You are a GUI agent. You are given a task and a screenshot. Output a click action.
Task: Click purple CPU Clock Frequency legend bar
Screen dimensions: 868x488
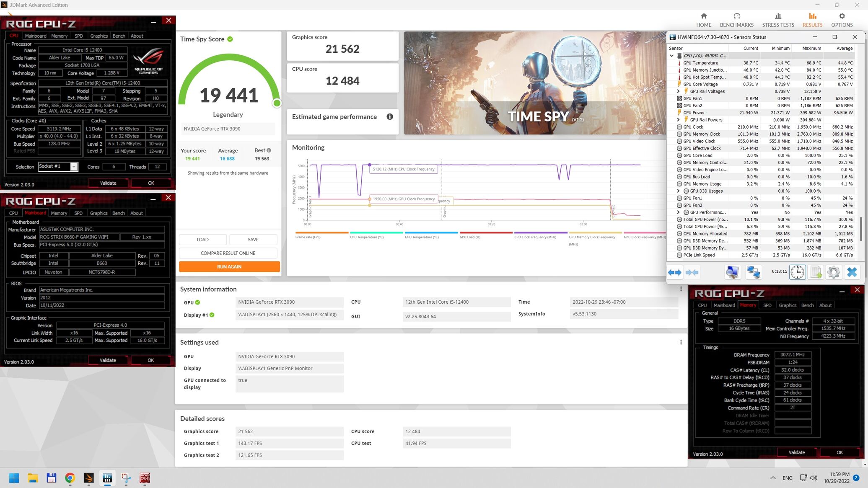pos(541,232)
